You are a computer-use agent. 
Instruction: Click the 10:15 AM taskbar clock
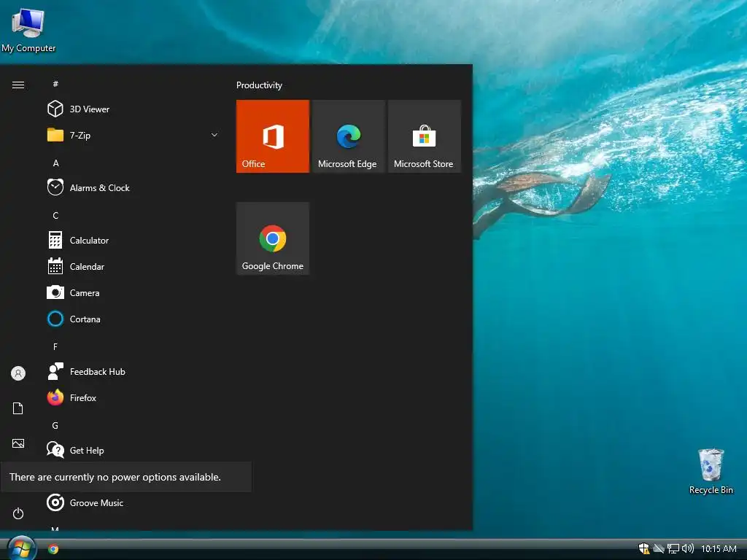point(719,548)
